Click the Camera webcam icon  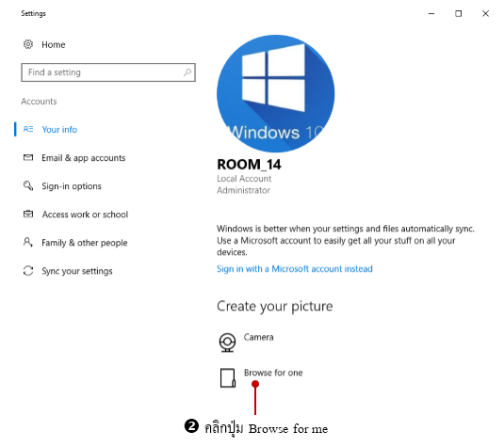coord(227,343)
